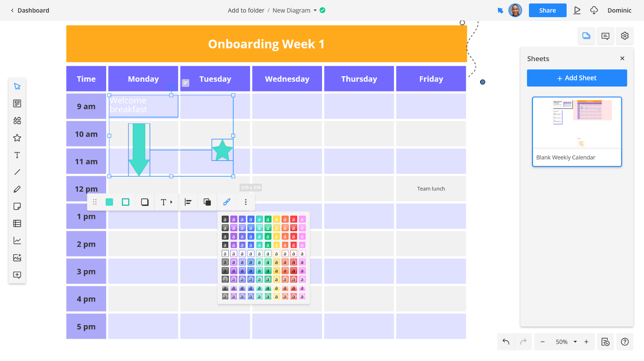Screen dimensions: 644x361
Task: Toggle the comments panel
Action: click(x=605, y=36)
